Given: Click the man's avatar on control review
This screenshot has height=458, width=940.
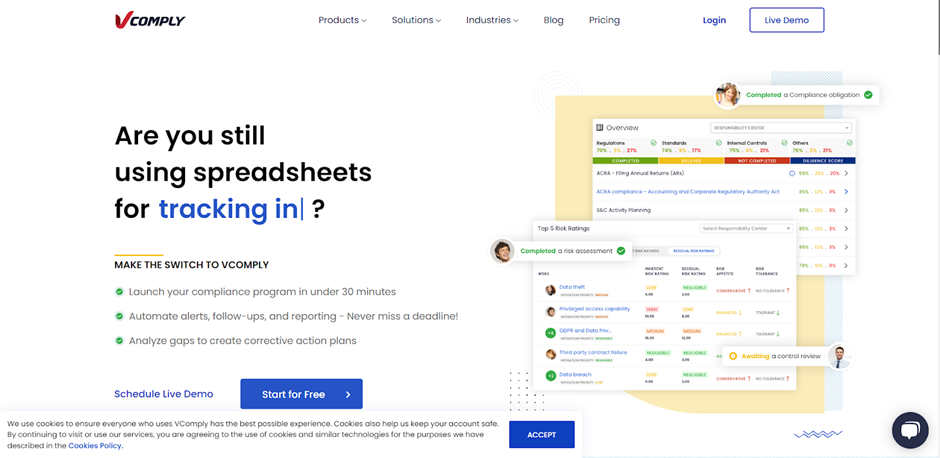Looking at the screenshot, I should [839, 356].
